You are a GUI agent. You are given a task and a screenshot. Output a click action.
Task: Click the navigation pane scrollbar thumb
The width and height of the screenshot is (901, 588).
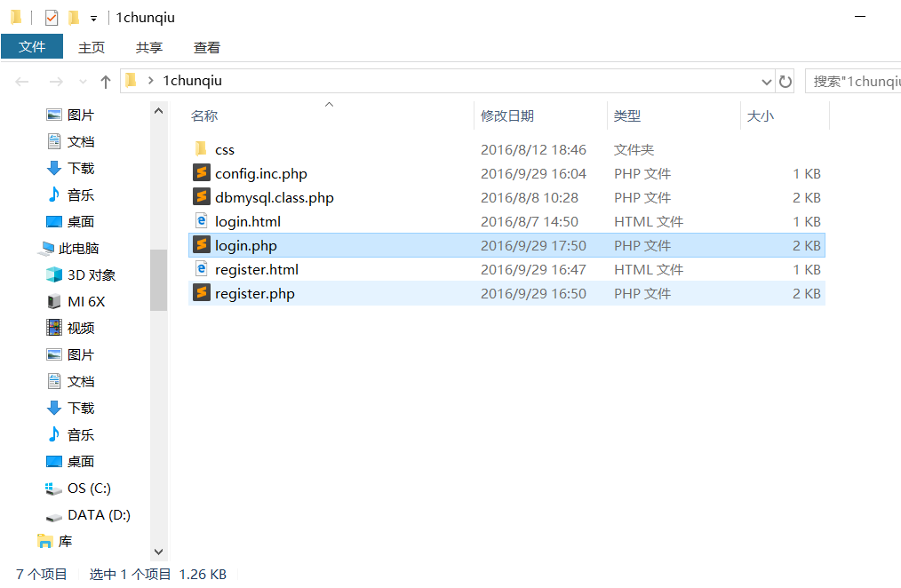[158, 280]
